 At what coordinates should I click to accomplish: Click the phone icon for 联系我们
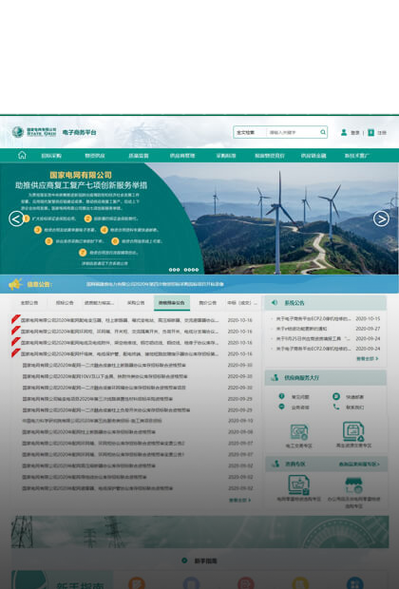pyautogui.click(x=336, y=407)
